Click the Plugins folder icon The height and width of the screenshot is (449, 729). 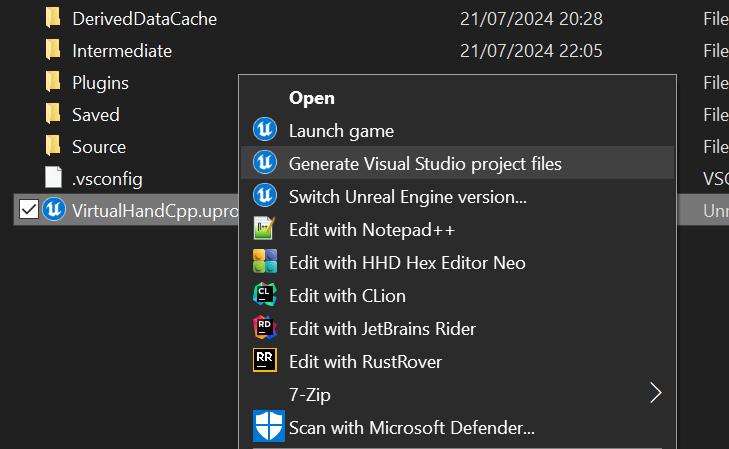click(53, 82)
